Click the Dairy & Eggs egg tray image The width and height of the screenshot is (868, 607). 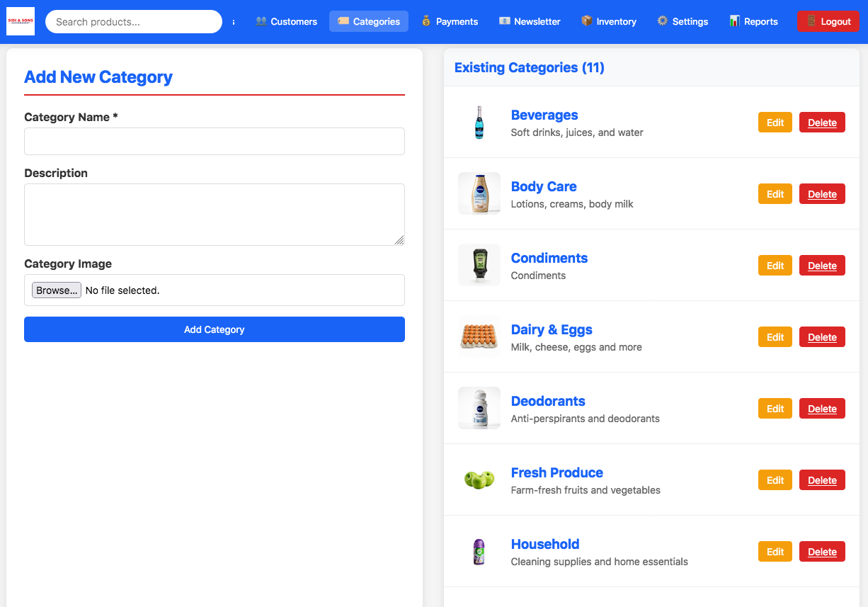pos(479,337)
